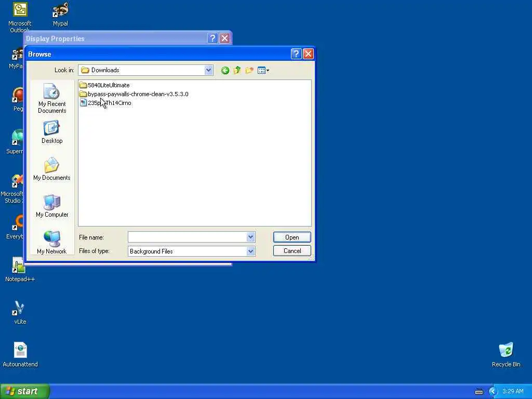Viewport: 532px width, 399px height.
Task: Expand the Files of type dropdown
Action: point(250,251)
